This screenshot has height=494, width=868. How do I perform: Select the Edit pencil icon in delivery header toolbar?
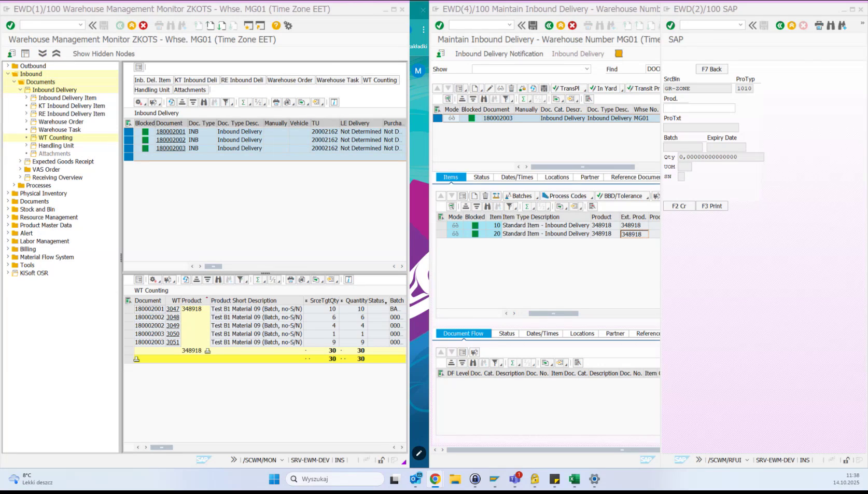pyautogui.click(x=489, y=88)
